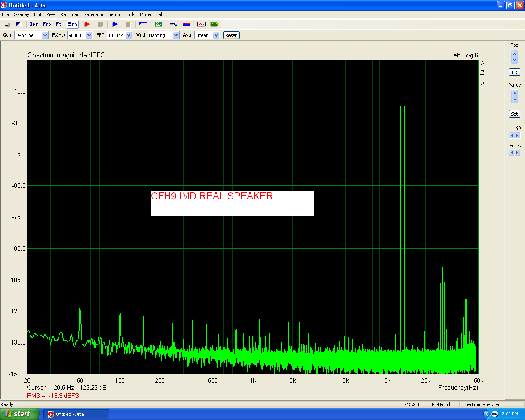Open the View menu
525x420 pixels.
51,14
